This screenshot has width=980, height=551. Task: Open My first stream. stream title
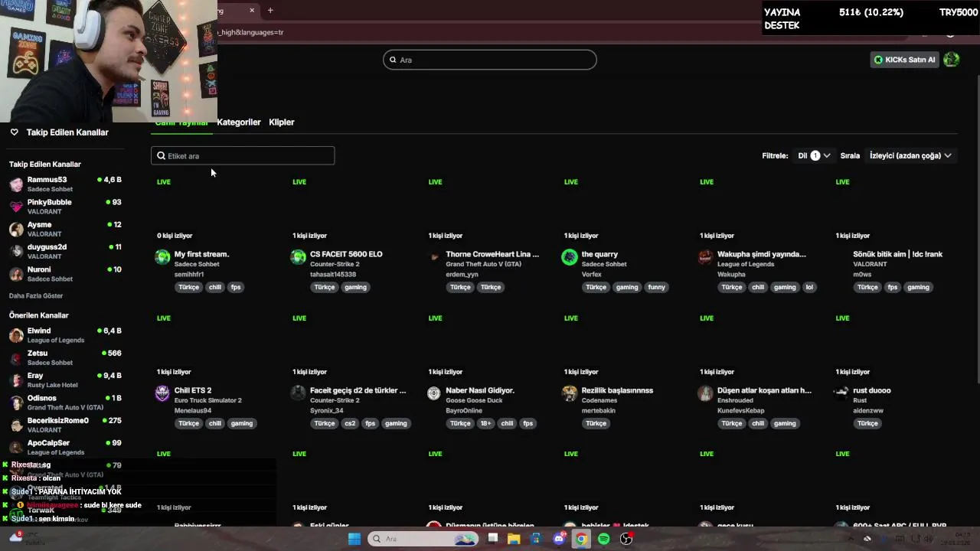[201, 254]
